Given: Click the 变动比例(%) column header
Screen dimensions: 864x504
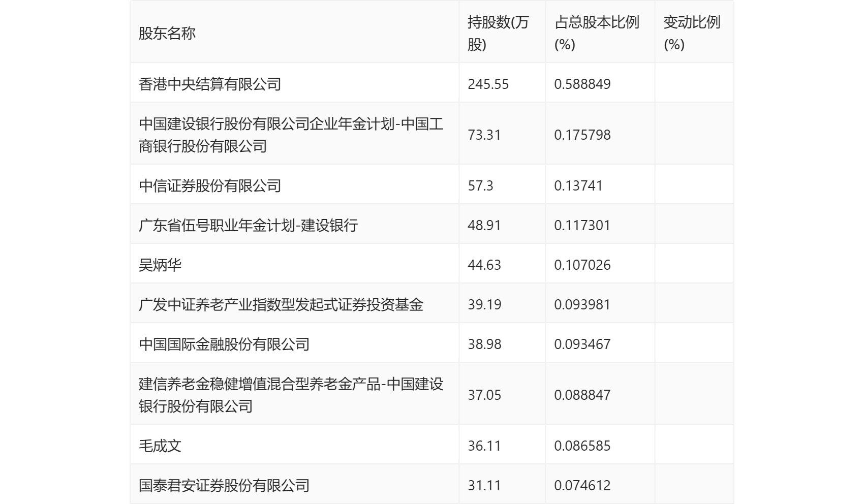Looking at the screenshot, I should 692,34.
